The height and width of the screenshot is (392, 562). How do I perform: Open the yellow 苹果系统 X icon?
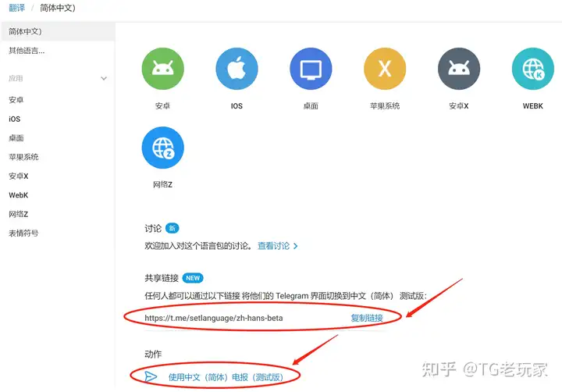click(385, 69)
